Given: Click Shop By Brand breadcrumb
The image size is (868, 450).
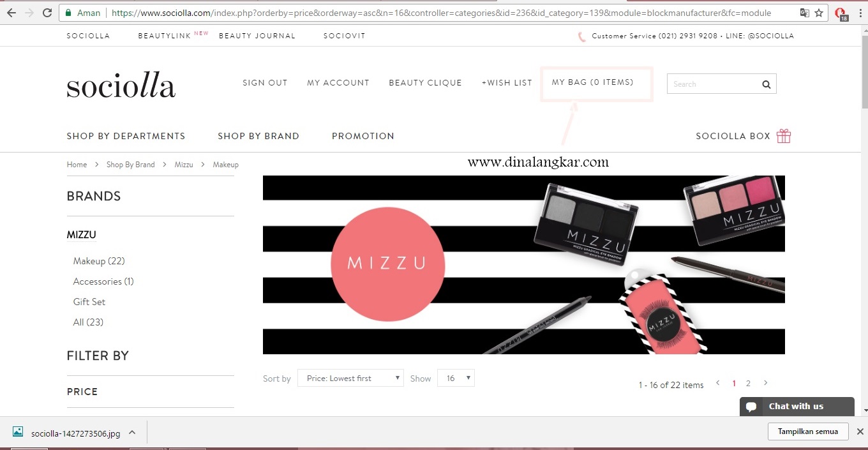Looking at the screenshot, I should click(131, 165).
